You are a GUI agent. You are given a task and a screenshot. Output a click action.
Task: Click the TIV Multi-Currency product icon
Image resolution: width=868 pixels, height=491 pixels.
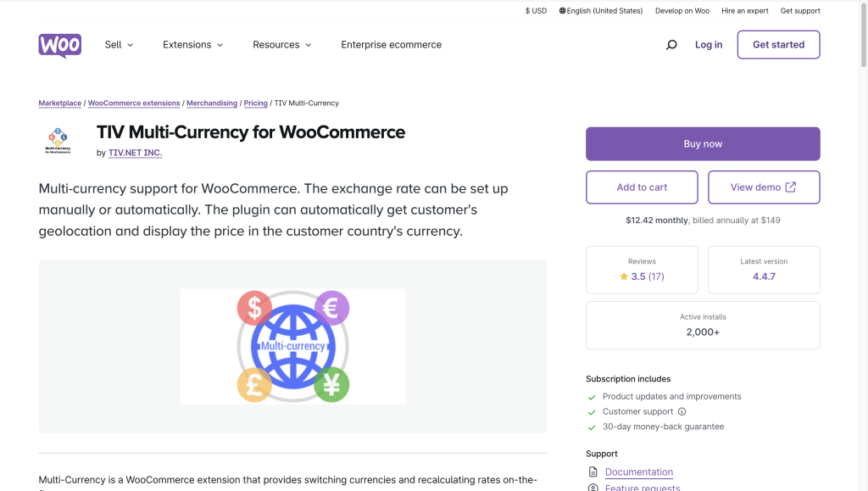click(58, 141)
